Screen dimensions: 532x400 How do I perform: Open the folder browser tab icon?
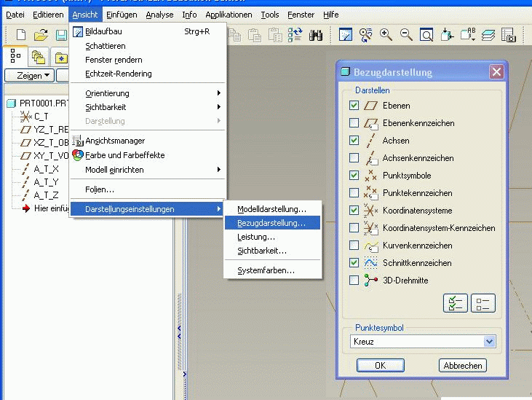[39, 57]
